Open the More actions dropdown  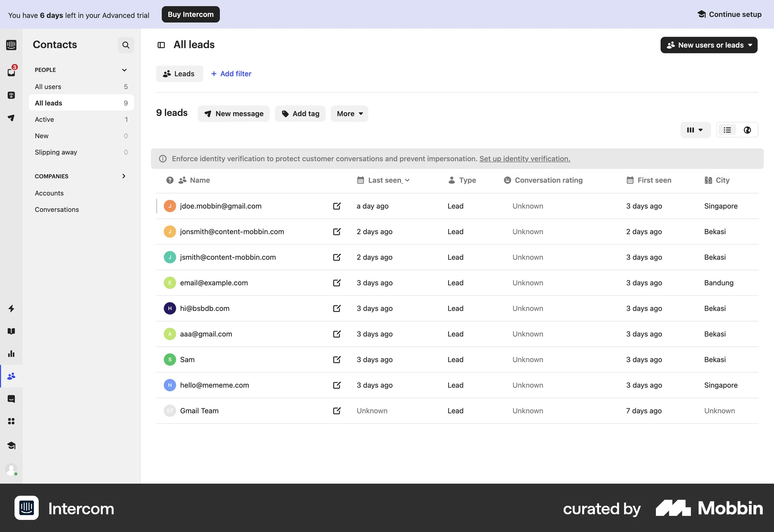click(349, 114)
